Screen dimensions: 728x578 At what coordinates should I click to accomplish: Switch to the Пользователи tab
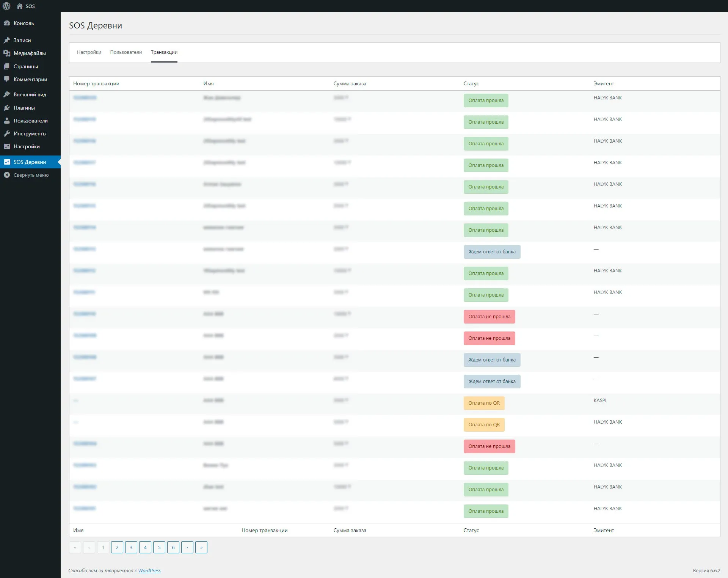(x=126, y=52)
